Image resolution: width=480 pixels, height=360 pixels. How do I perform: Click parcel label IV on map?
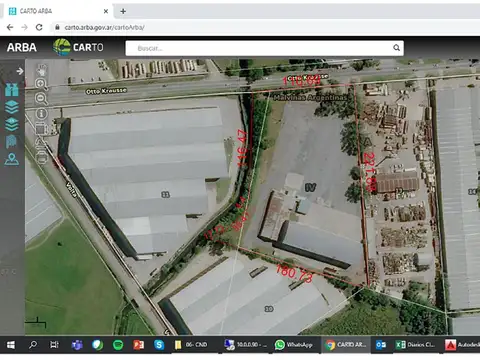point(310,187)
